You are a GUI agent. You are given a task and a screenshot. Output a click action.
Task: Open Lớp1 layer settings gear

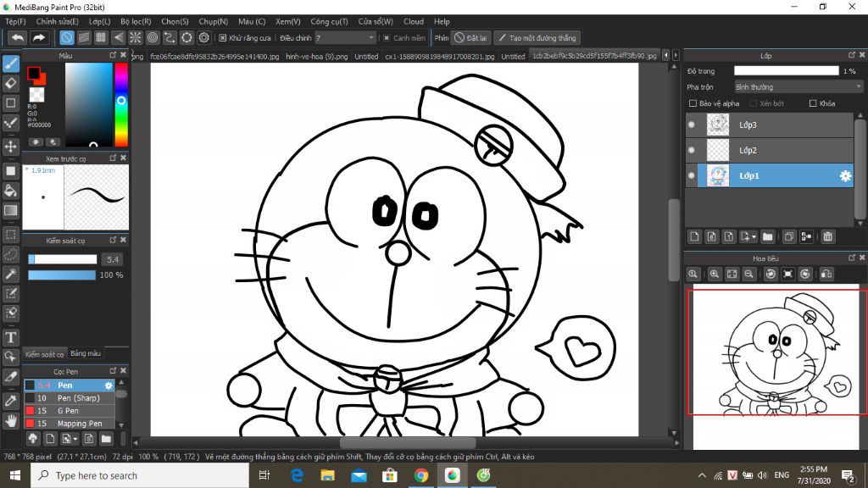(845, 176)
